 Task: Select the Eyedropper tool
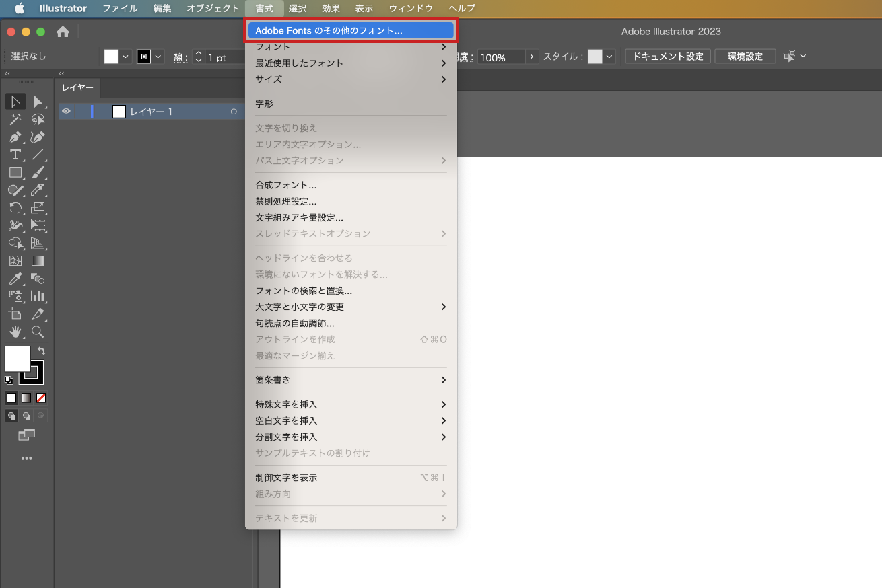[15, 279]
